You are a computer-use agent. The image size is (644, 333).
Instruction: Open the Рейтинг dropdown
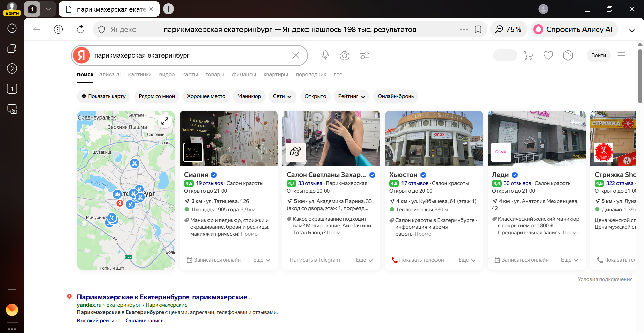(x=351, y=96)
